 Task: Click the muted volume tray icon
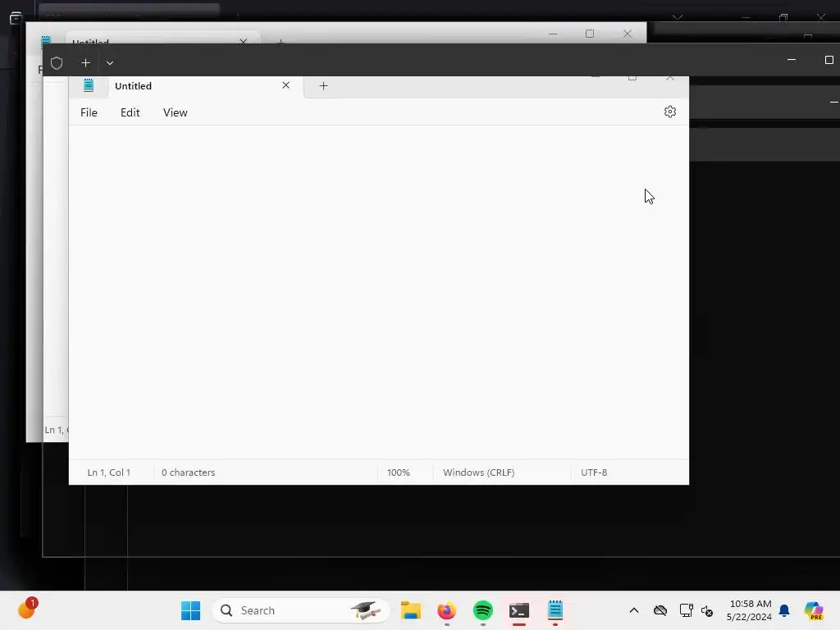click(x=706, y=610)
